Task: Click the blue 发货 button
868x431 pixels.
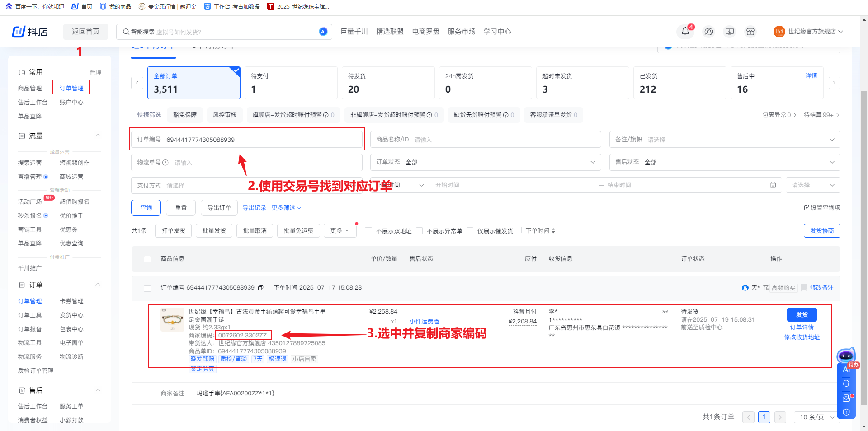Action: coord(802,314)
